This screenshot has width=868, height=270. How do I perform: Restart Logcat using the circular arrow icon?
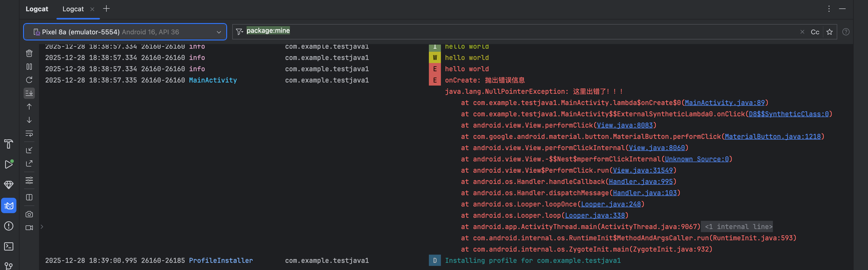[x=29, y=80]
